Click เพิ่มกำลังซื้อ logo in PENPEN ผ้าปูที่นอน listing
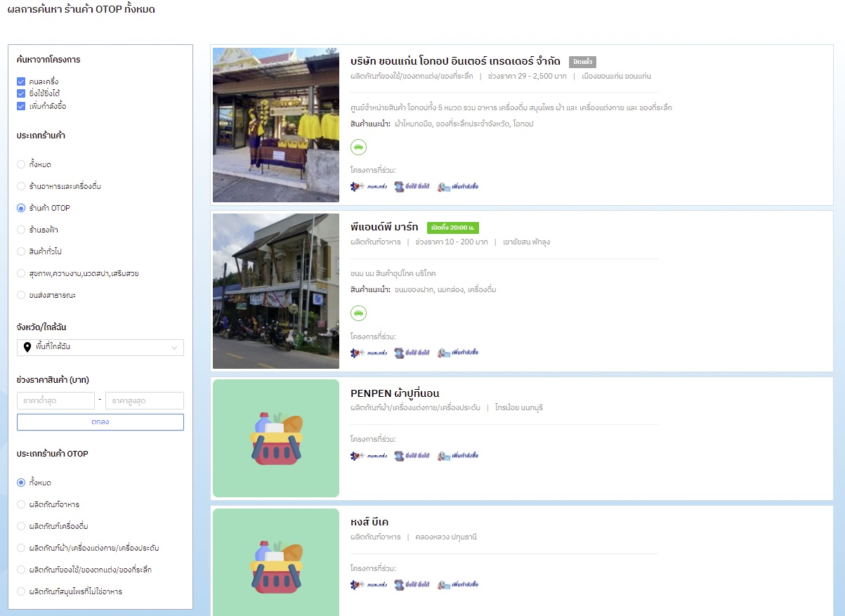 (457, 456)
